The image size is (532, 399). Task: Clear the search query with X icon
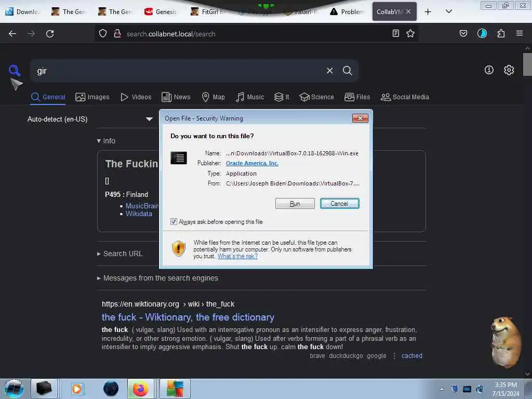coord(329,71)
